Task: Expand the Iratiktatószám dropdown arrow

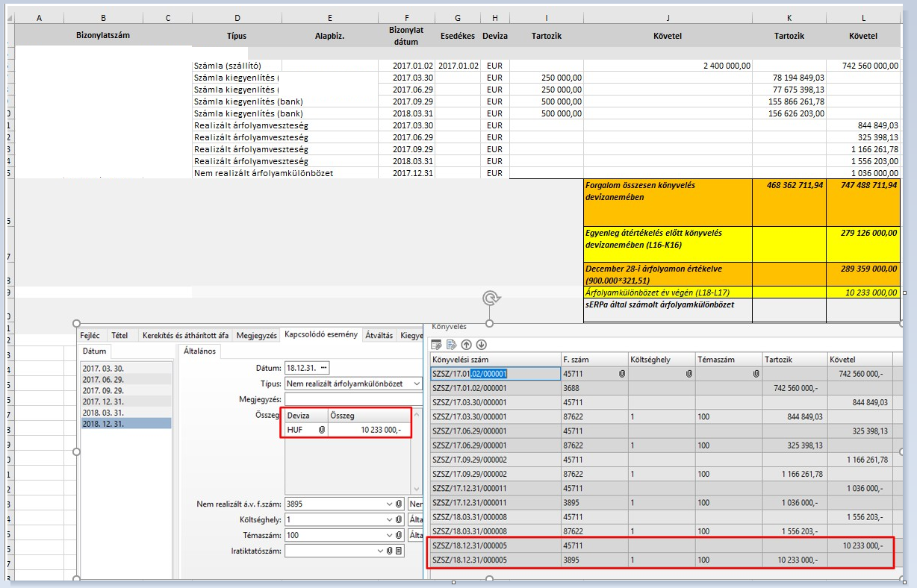Action: point(379,551)
